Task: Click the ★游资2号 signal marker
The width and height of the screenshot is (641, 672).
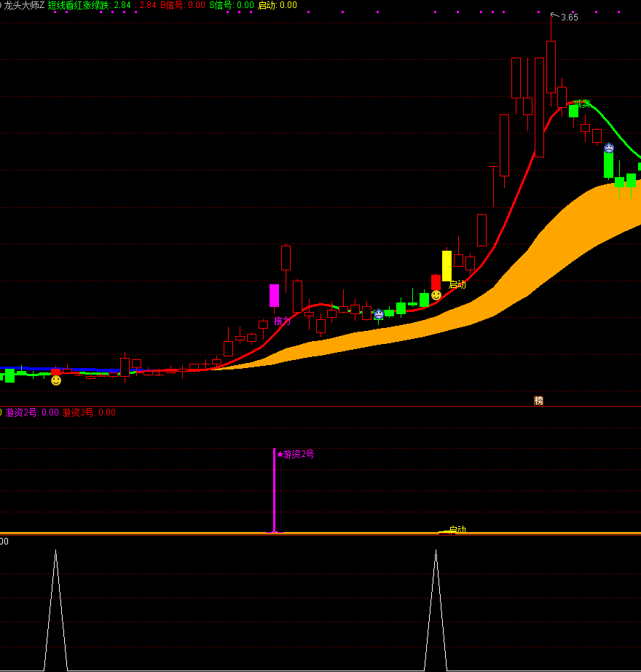Action: pos(296,454)
